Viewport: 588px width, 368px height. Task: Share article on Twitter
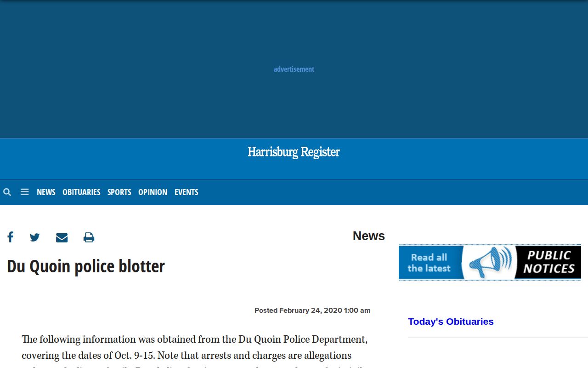pos(35,237)
